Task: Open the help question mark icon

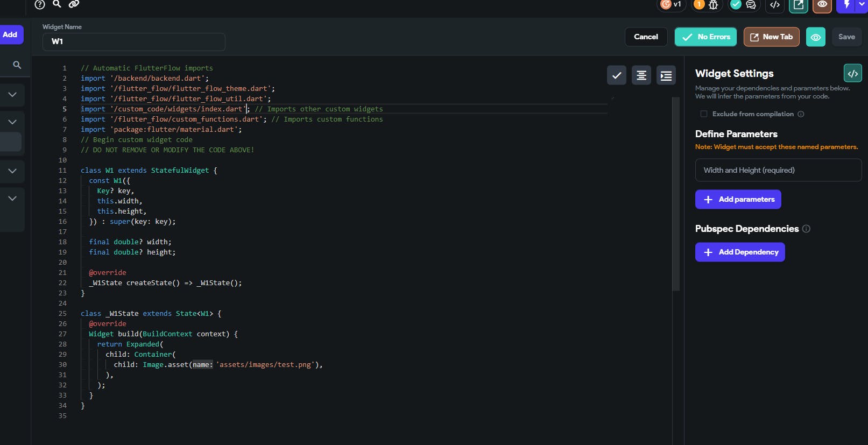Action: click(x=40, y=4)
